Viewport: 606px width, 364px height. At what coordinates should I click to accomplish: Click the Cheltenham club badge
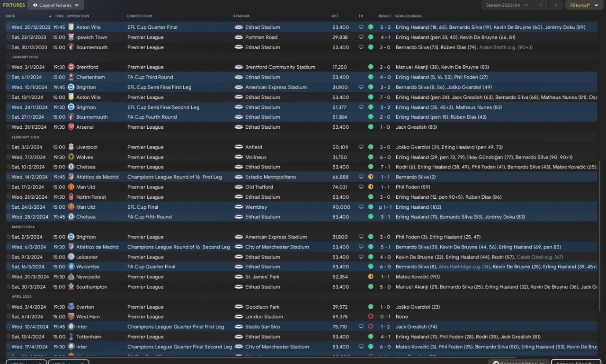click(71, 77)
